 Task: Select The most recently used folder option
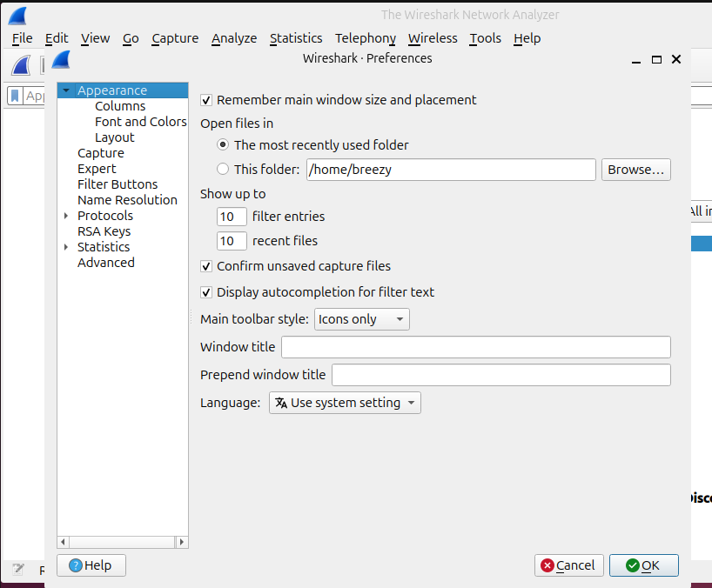tap(223, 144)
